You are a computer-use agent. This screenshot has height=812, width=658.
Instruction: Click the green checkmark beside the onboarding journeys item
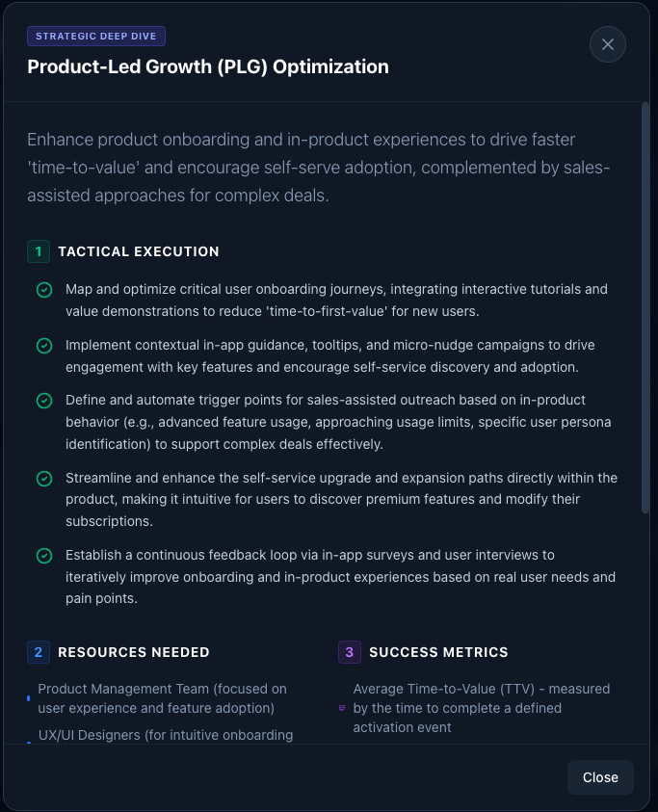[43, 289]
